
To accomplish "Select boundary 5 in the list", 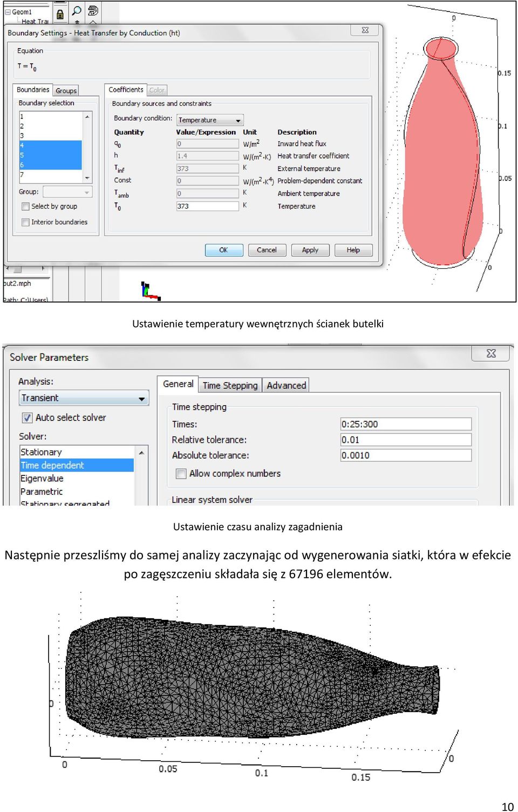I will tap(50, 155).
